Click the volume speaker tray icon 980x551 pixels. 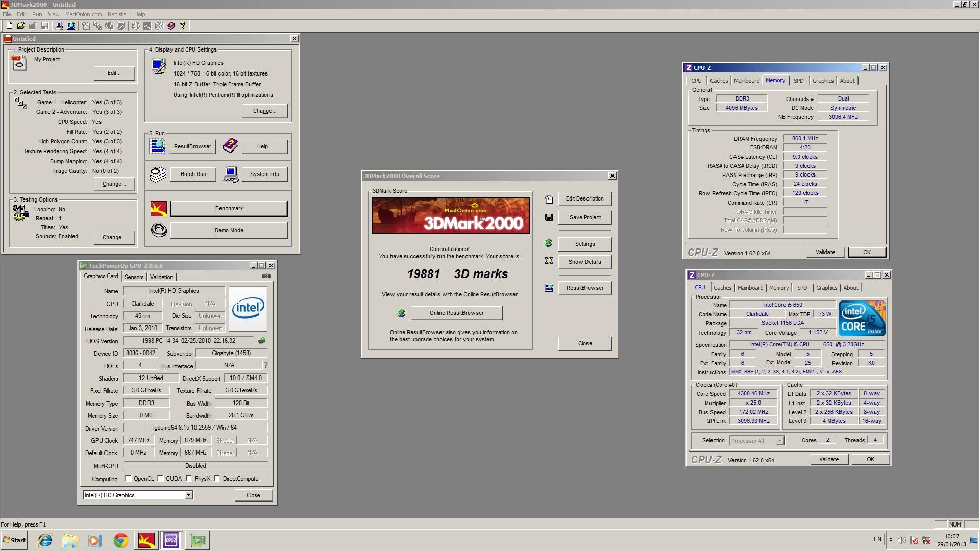902,540
